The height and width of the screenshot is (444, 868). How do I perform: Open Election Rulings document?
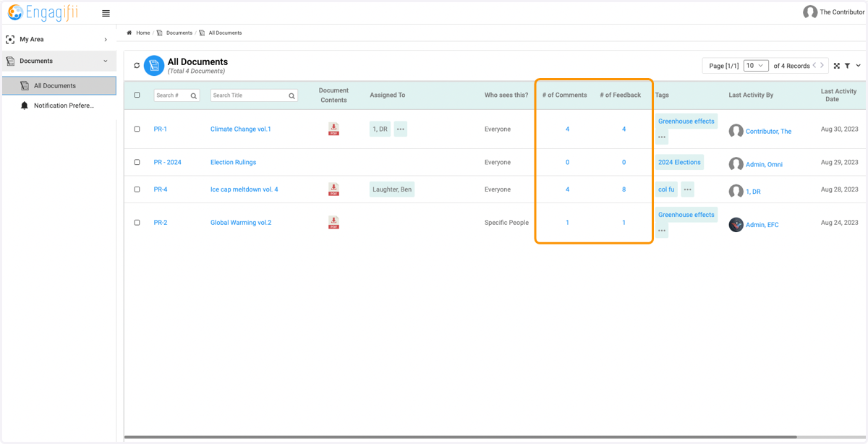click(233, 162)
